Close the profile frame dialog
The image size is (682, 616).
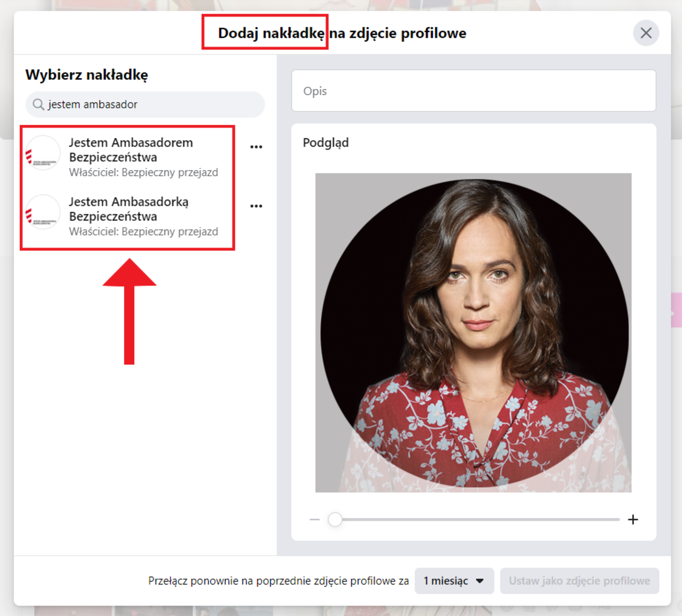[646, 33]
